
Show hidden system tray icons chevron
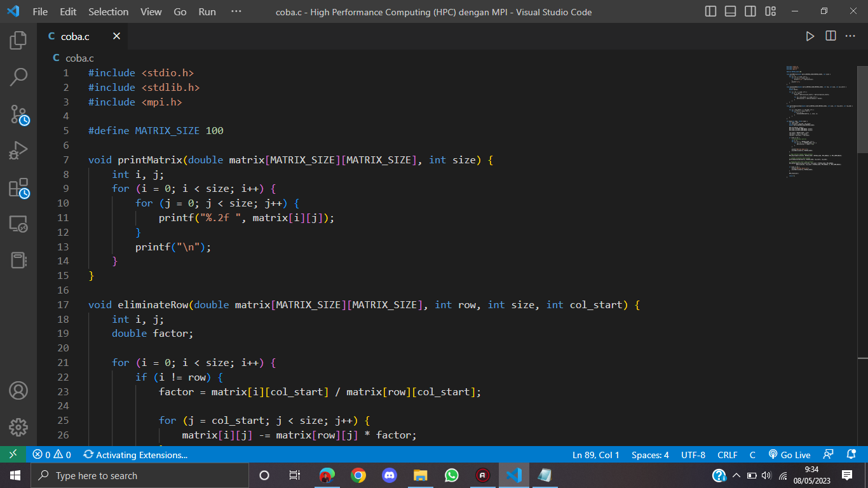[736, 475]
